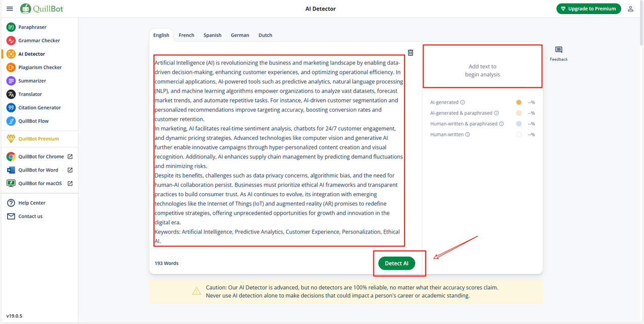
Task: Open the Summarizer tool
Action: click(x=32, y=80)
